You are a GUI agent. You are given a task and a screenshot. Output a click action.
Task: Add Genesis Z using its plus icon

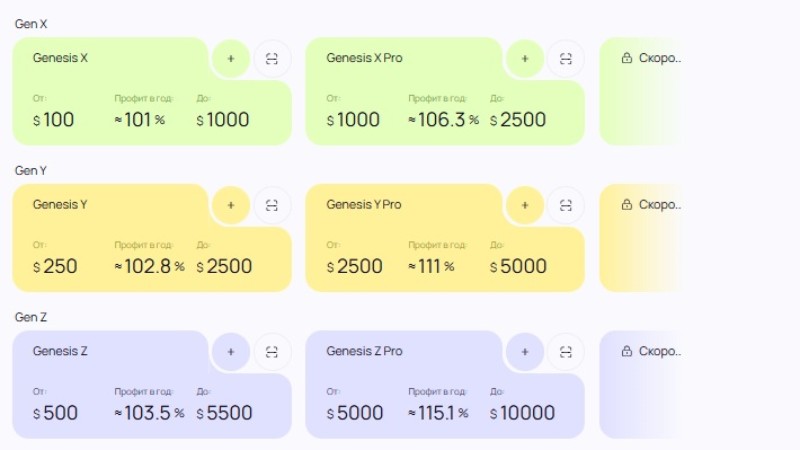coord(231,352)
